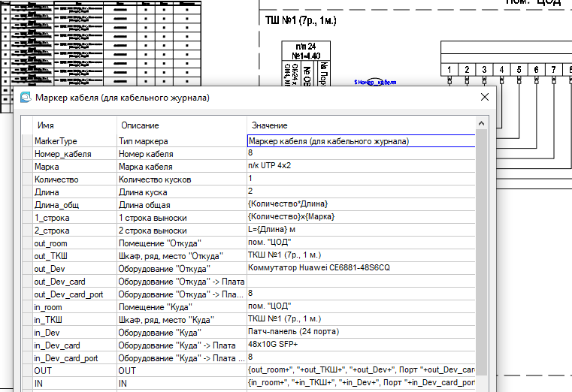
Task: Click the '2_строка' name cell
Action: pos(74,231)
